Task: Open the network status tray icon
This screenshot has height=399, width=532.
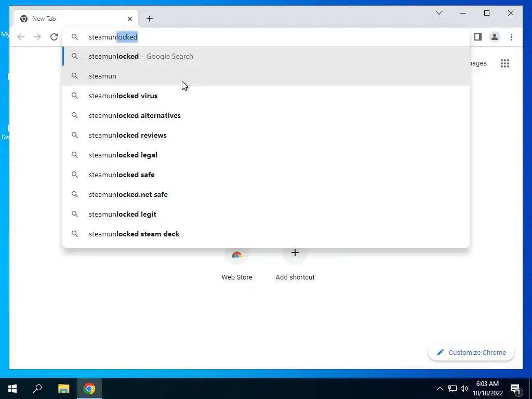Action: coord(453,389)
